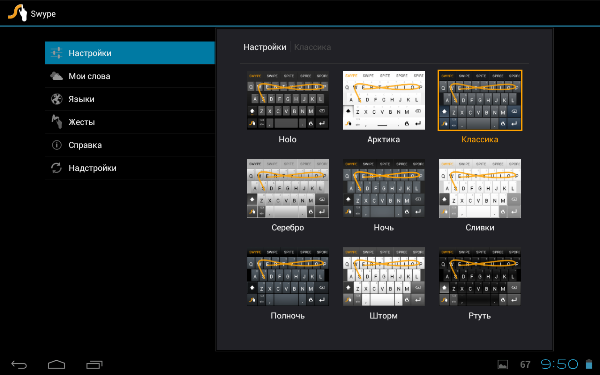Click the Holo theme label
The image size is (600, 375).
tap(287, 139)
